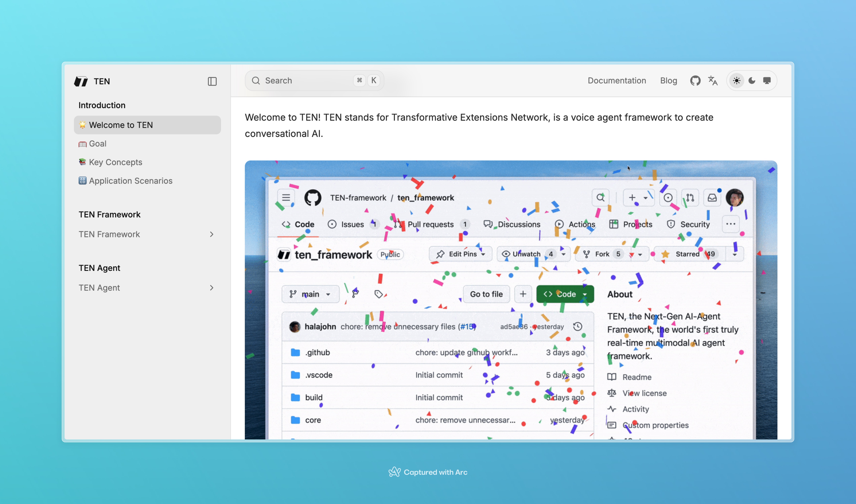Open the Documentation link
The image size is (856, 504).
(616, 81)
